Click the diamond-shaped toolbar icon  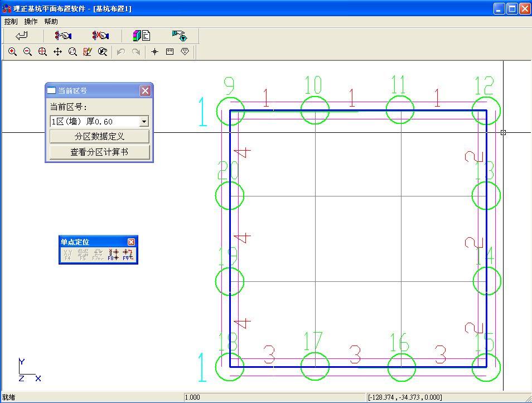point(185,52)
